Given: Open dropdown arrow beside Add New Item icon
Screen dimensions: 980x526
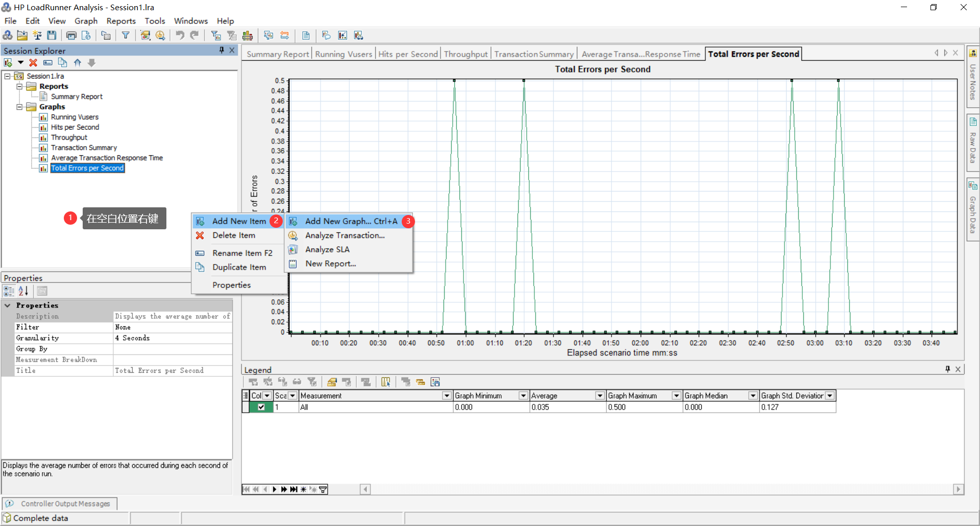Looking at the screenshot, I should click(20, 63).
